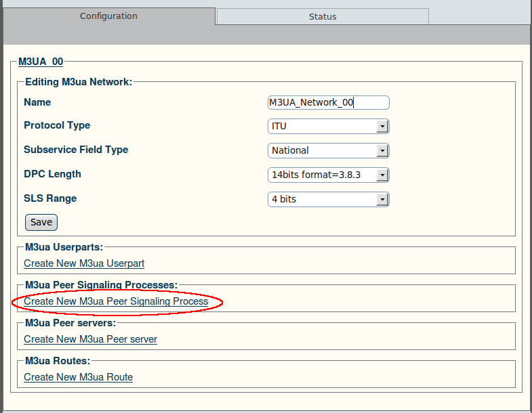
Task: Open the Create New M3ua Peer server link
Action: pyautogui.click(x=91, y=339)
